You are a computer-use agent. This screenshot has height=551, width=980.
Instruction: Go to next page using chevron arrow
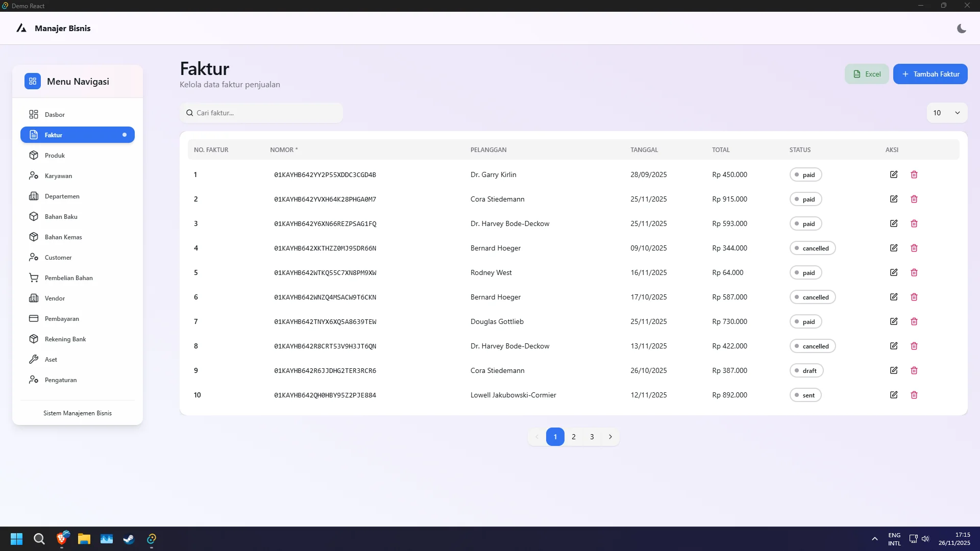[610, 437]
